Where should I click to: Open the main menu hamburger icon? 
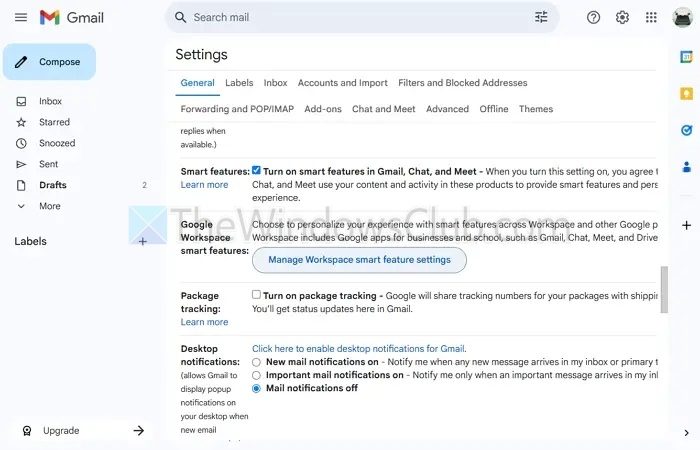pyautogui.click(x=21, y=17)
